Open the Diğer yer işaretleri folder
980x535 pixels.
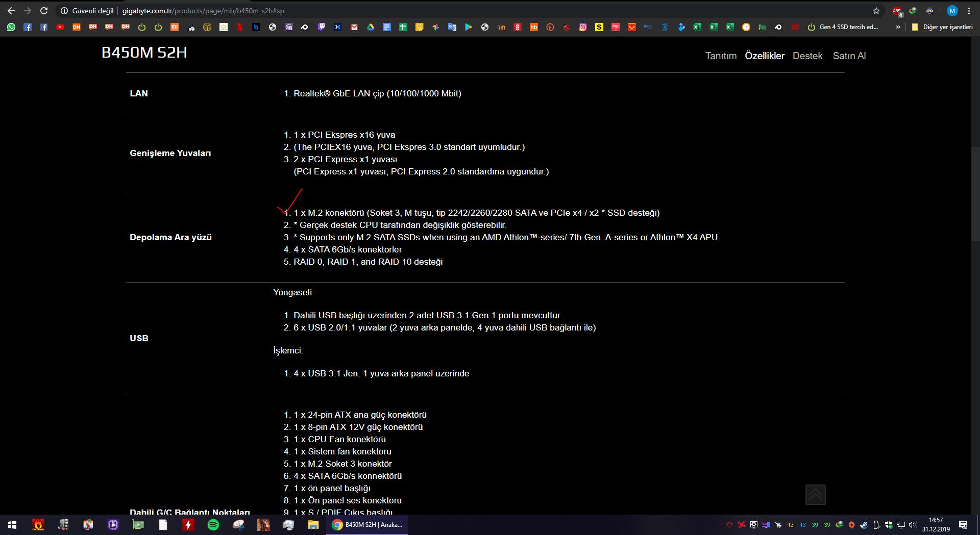pyautogui.click(x=942, y=27)
